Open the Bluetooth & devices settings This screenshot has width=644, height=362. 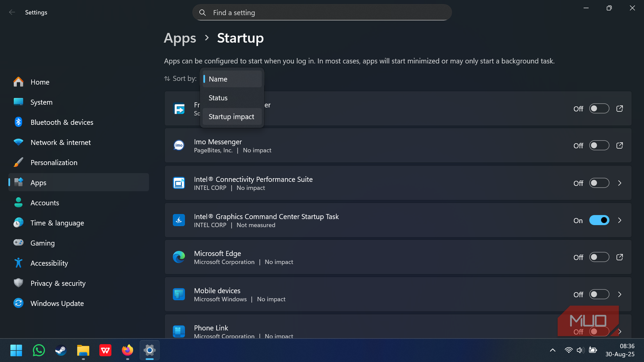coord(62,122)
